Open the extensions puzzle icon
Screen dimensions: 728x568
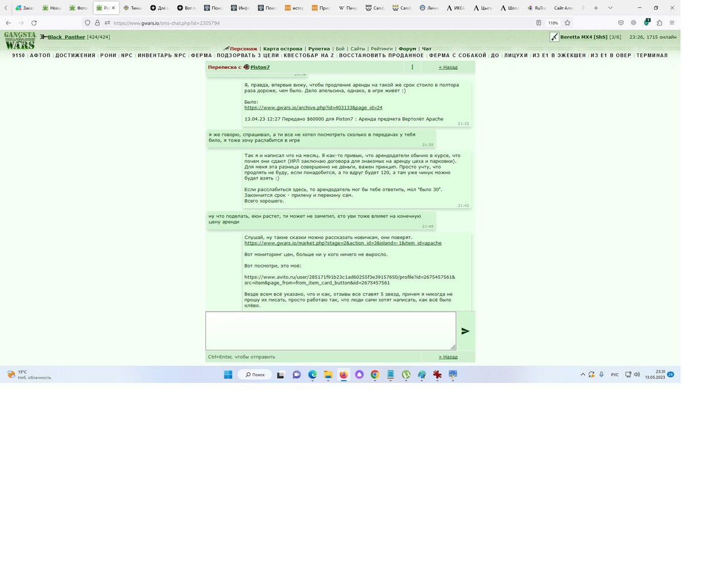point(659,23)
